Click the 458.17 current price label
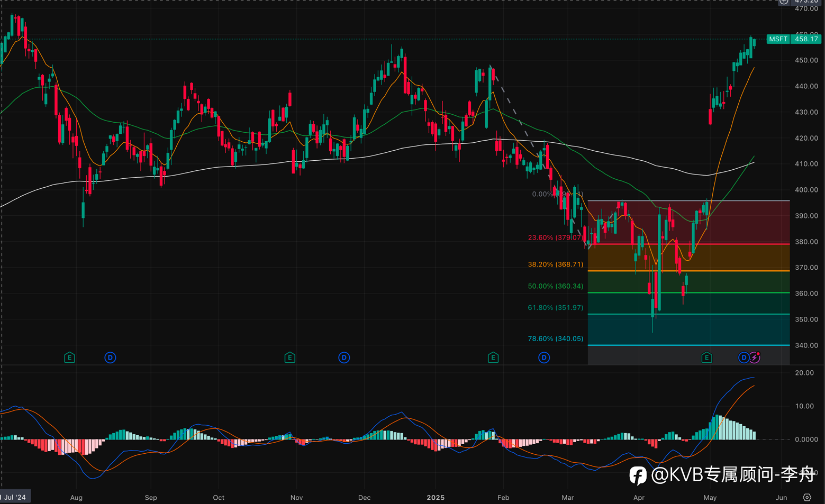This screenshot has width=825, height=504. [x=806, y=39]
